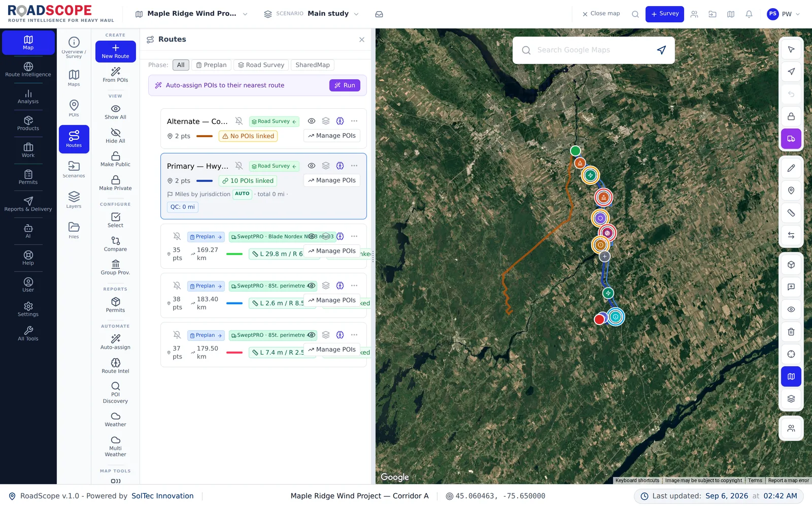812x508 pixels.
Task: Open the POI Discovery tool
Action: point(115,393)
